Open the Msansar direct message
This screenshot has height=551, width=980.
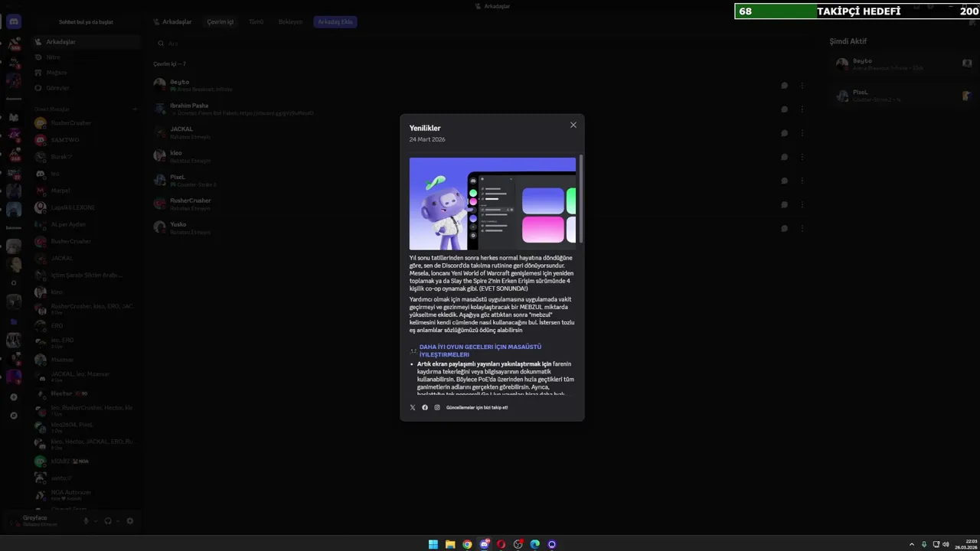[86, 360]
